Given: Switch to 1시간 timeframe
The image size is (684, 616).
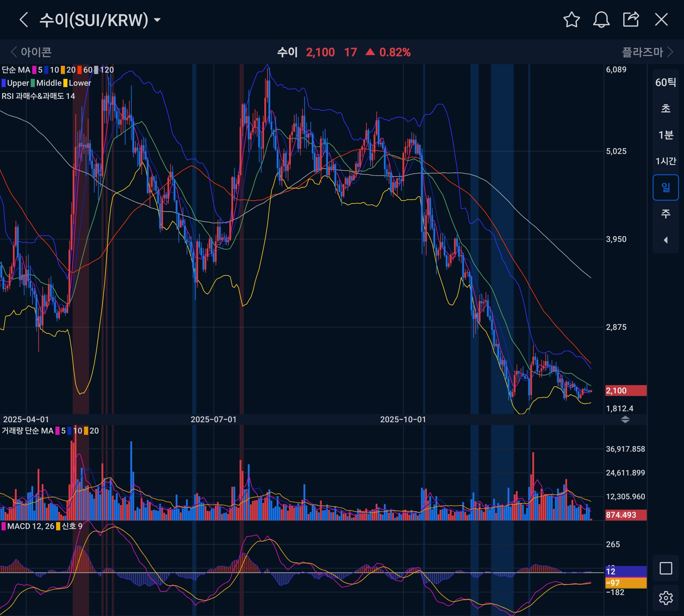Looking at the screenshot, I should [666, 161].
